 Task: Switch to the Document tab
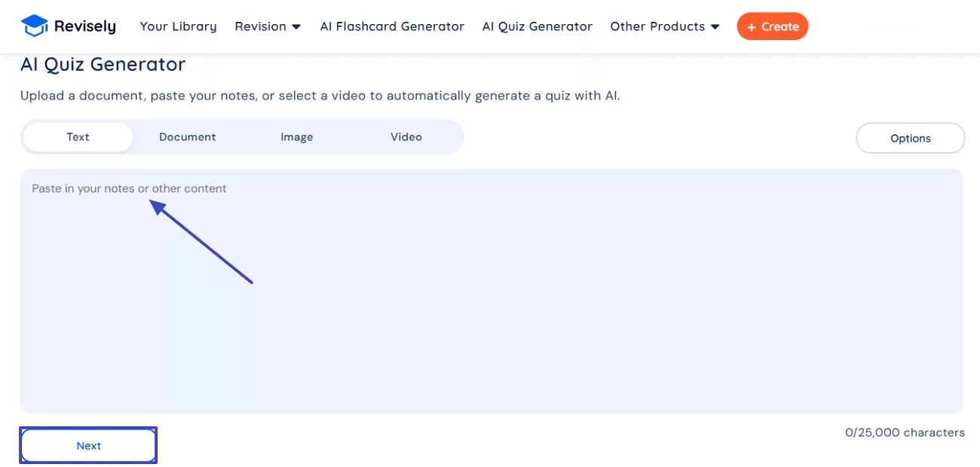(188, 137)
